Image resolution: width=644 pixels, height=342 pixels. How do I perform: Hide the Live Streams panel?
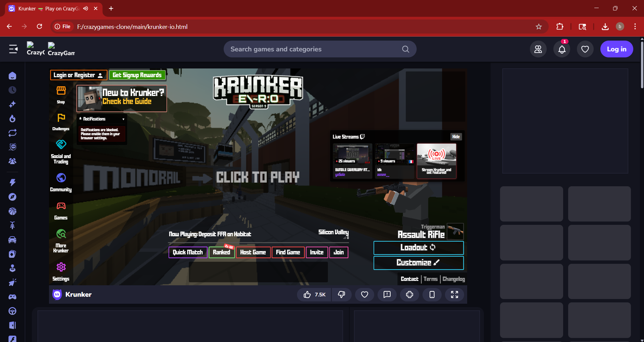point(456,137)
